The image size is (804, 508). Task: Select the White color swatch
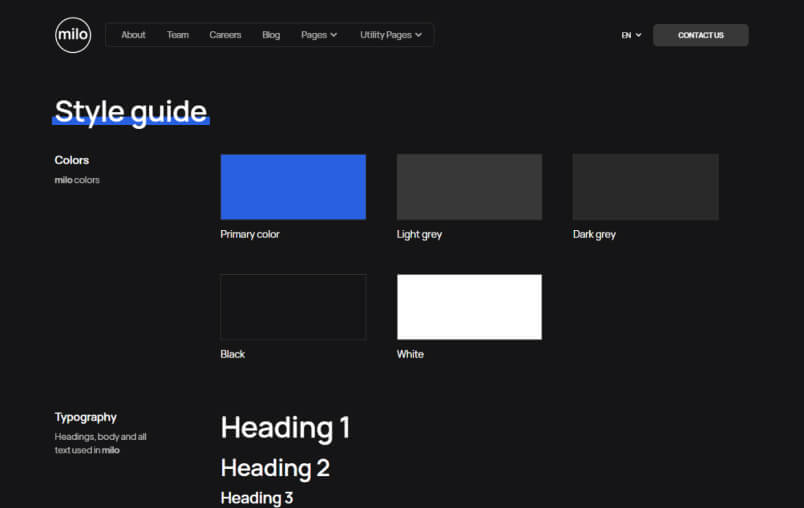(x=469, y=307)
